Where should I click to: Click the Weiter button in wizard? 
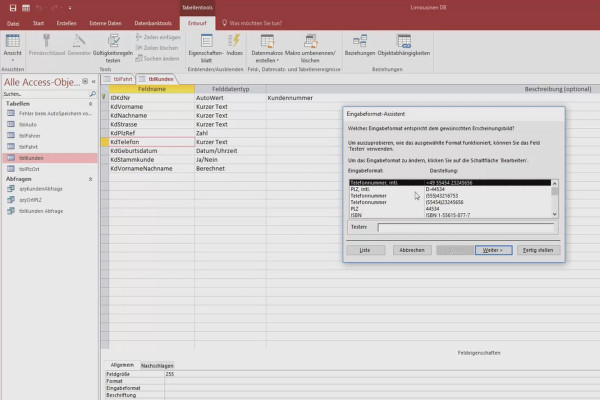494,250
